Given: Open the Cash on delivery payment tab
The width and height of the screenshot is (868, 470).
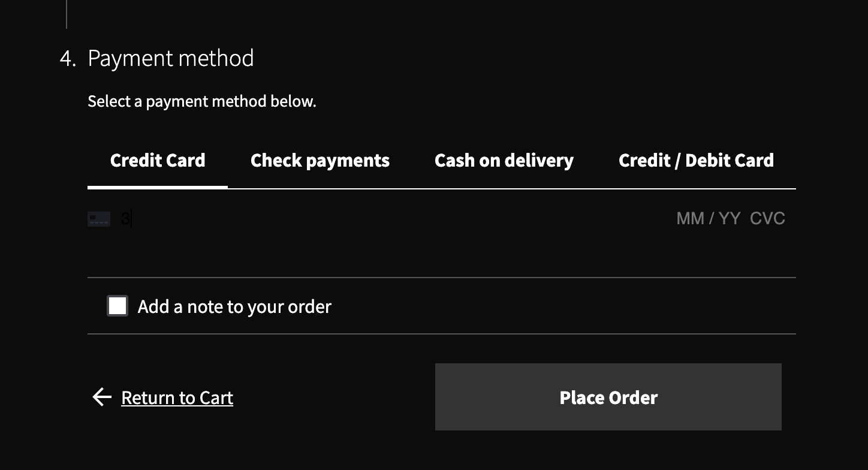Looking at the screenshot, I should point(504,160).
